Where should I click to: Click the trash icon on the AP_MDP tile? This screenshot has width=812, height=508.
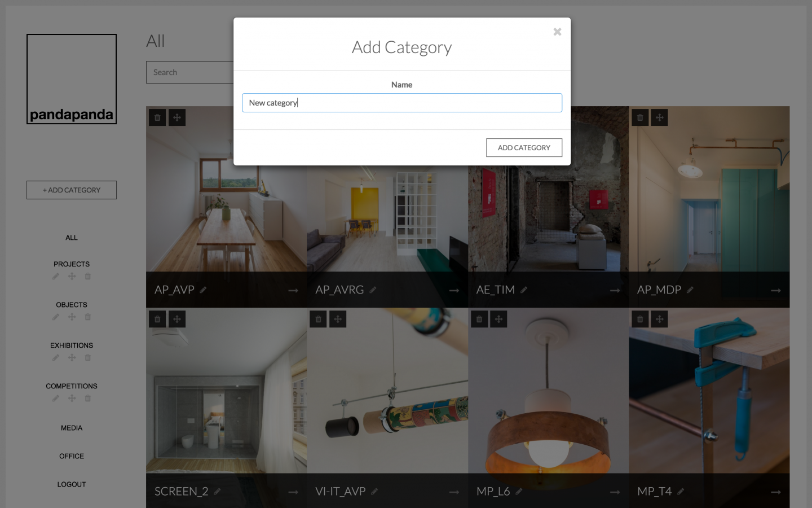tap(640, 117)
